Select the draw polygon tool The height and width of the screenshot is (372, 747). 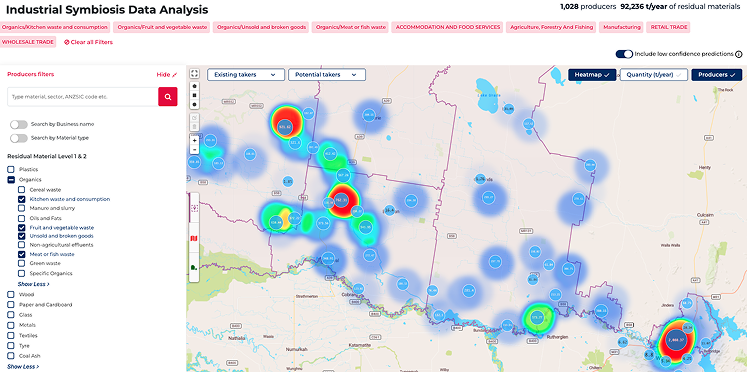coord(194,87)
